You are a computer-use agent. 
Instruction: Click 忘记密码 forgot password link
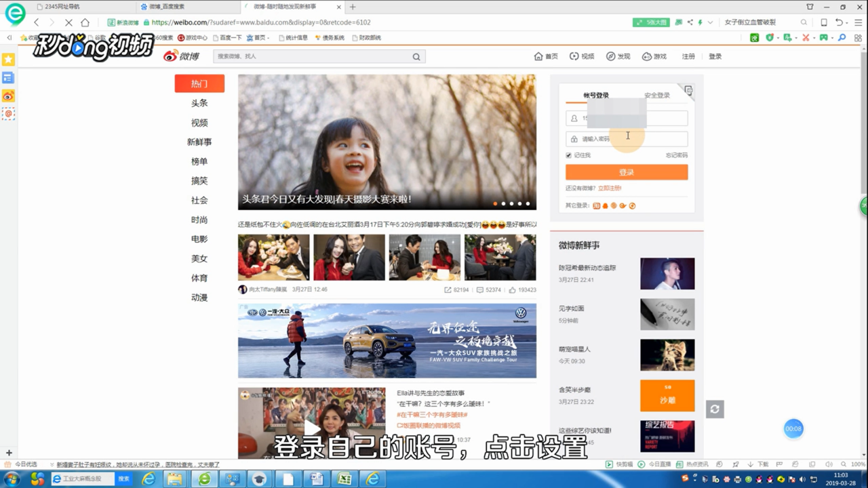pos(676,155)
